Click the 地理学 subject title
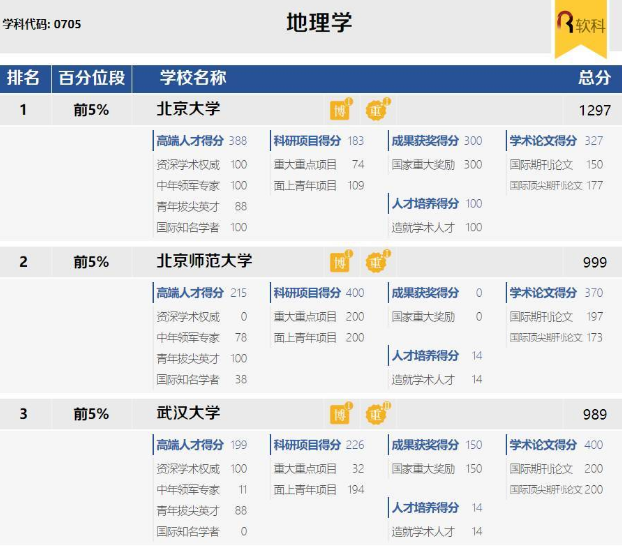Image resolution: width=622 pixels, height=547 pixels. coord(319,23)
